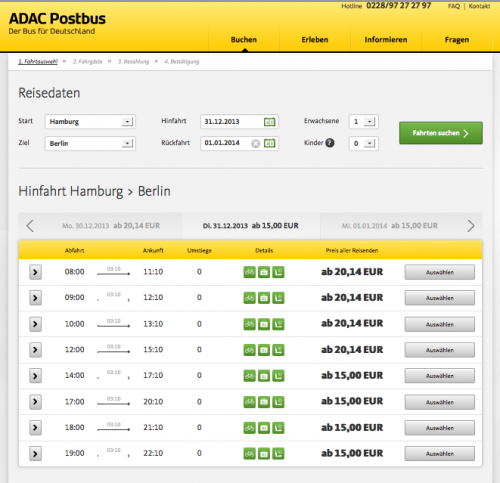The height and width of the screenshot is (483, 500).
Task: Click the bicycle icon in the 12:00 row
Action: 249,350
